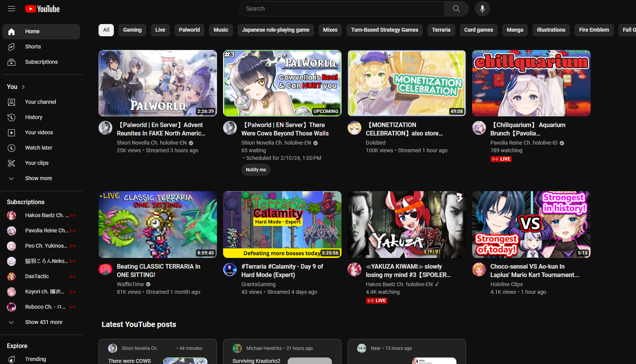Select the Gaming filter chip
The image size is (636, 364).
tap(132, 30)
